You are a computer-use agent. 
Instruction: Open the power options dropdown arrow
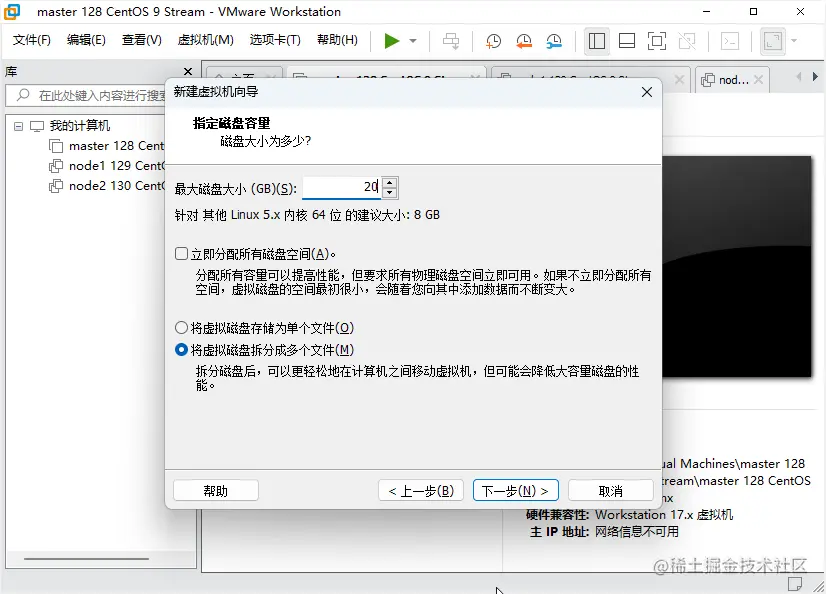click(413, 41)
